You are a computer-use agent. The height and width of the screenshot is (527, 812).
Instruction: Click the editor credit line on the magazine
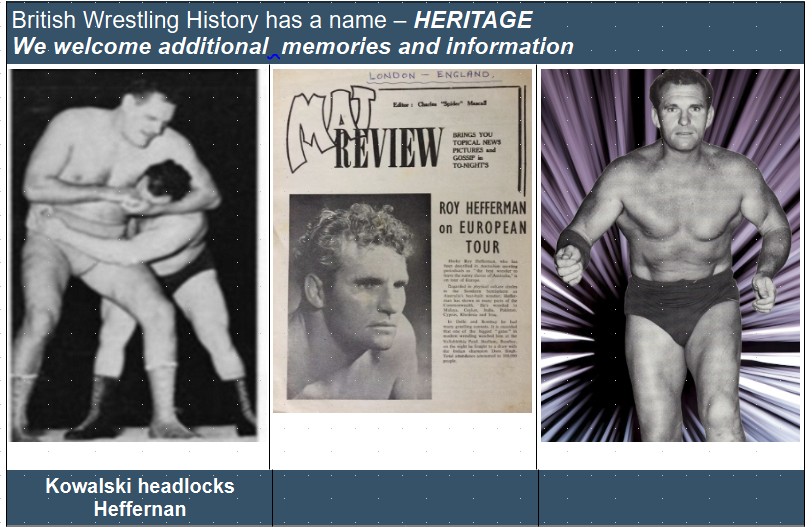coord(440,104)
